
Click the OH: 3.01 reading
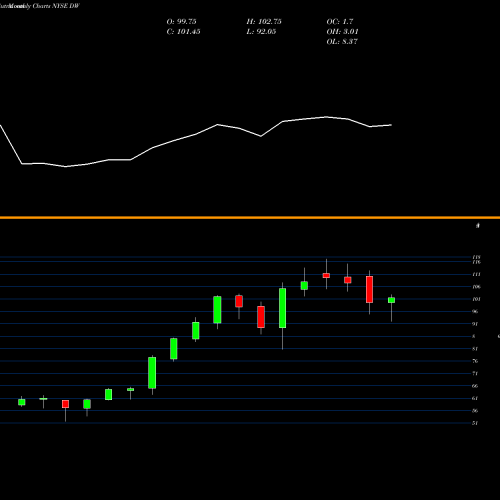(342, 32)
